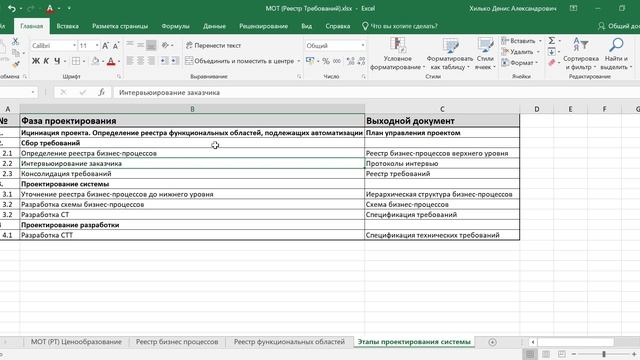The height and width of the screenshot is (360, 640).
Task: Click the Вставить cells button
Action: pos(519,41)
